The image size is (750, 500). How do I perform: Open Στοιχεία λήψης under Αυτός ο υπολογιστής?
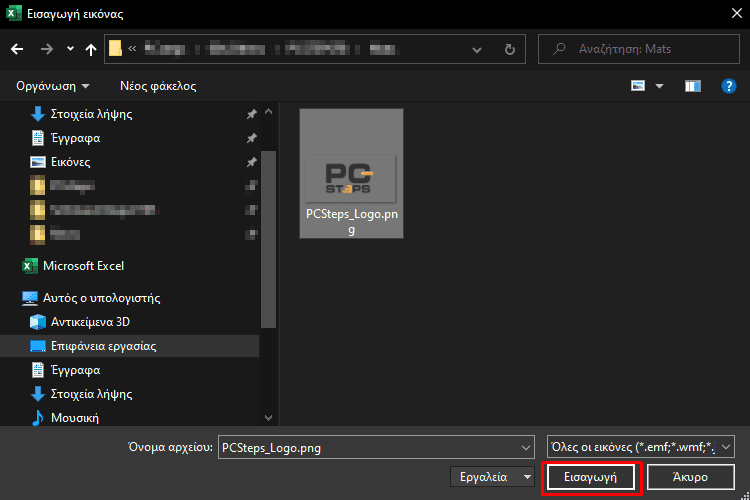91,394
